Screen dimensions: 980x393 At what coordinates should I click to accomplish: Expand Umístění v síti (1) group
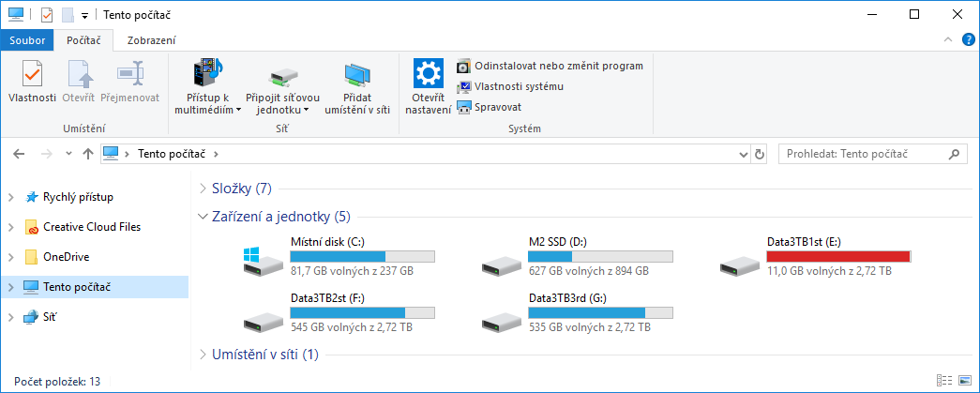tap(204, 354)
